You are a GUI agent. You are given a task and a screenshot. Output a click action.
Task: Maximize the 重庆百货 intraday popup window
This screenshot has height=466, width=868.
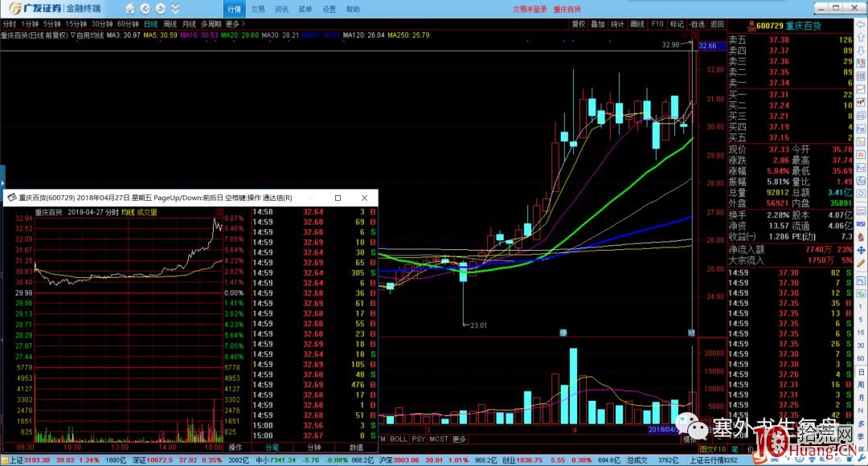click(x=338, y=198)
